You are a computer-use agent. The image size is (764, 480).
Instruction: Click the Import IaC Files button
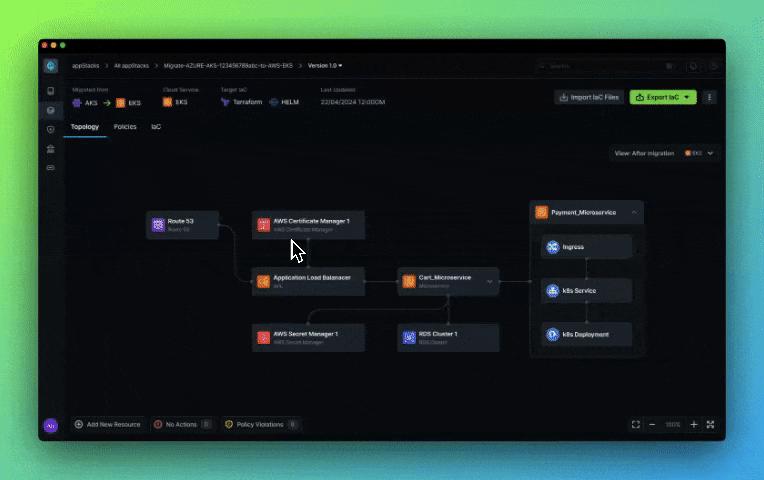click(x=589, y=97)
